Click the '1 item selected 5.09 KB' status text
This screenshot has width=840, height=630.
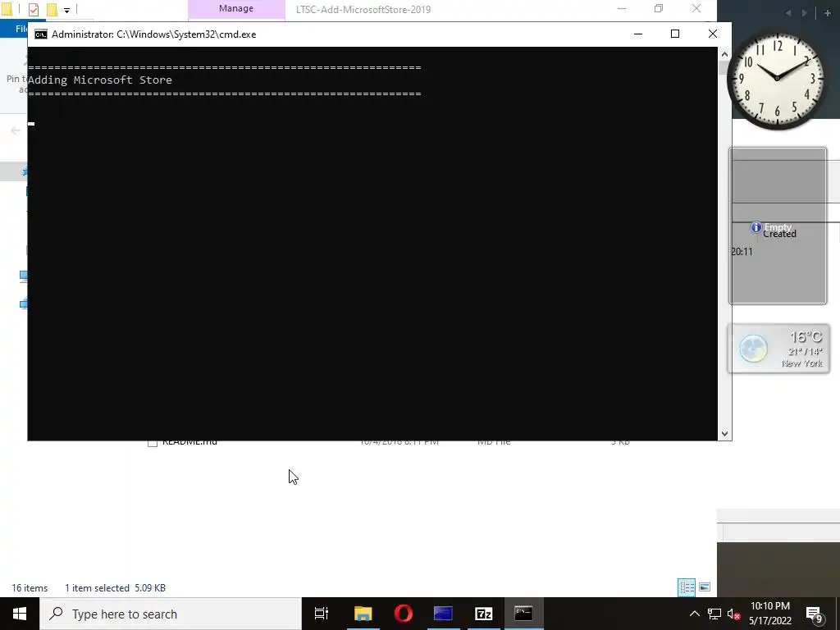click(115, 587)
